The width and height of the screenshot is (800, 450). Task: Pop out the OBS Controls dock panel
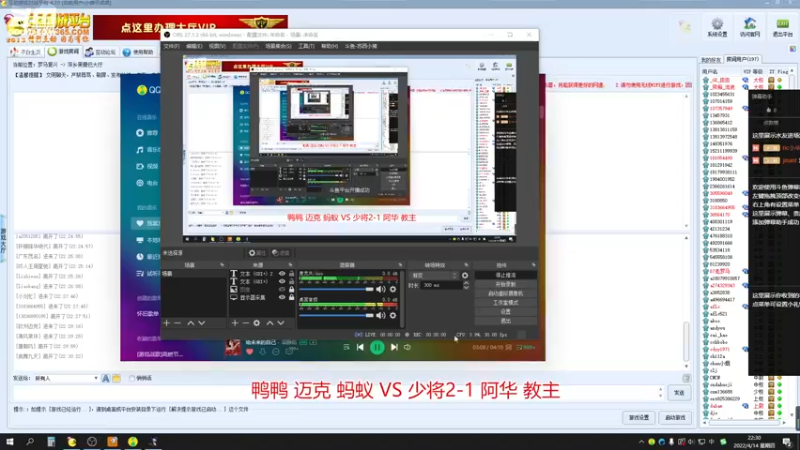pos(533,265)
